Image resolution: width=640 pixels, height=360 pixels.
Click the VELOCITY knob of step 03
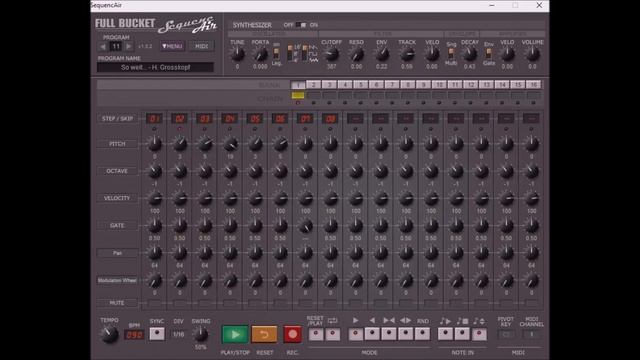[x=205, y=198]
